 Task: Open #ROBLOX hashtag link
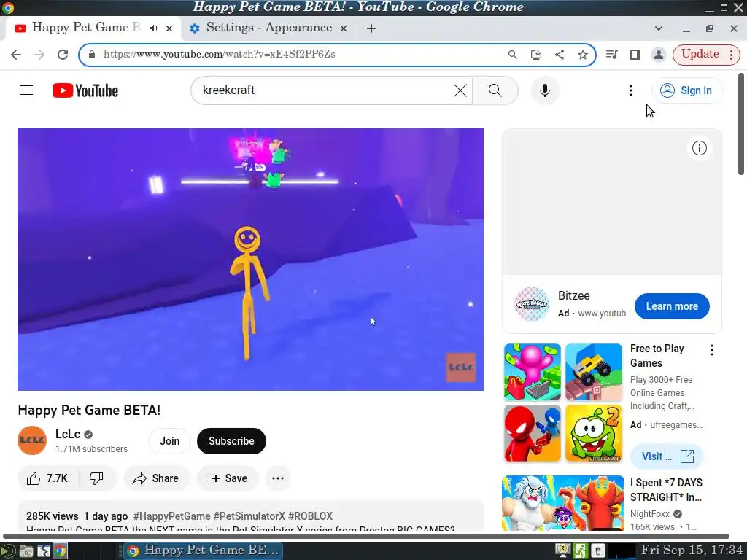310,516
